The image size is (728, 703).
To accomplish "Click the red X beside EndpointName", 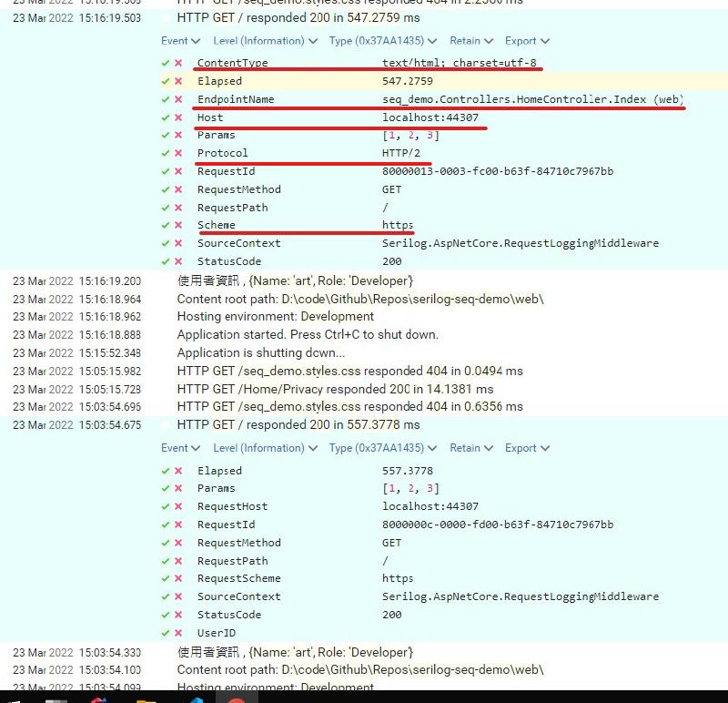I will point(178,99).
